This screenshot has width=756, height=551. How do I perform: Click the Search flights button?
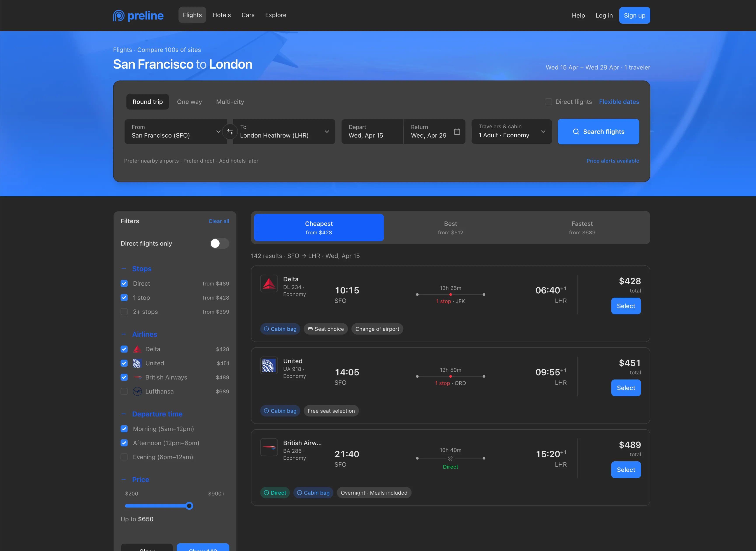tap(598, 131)
